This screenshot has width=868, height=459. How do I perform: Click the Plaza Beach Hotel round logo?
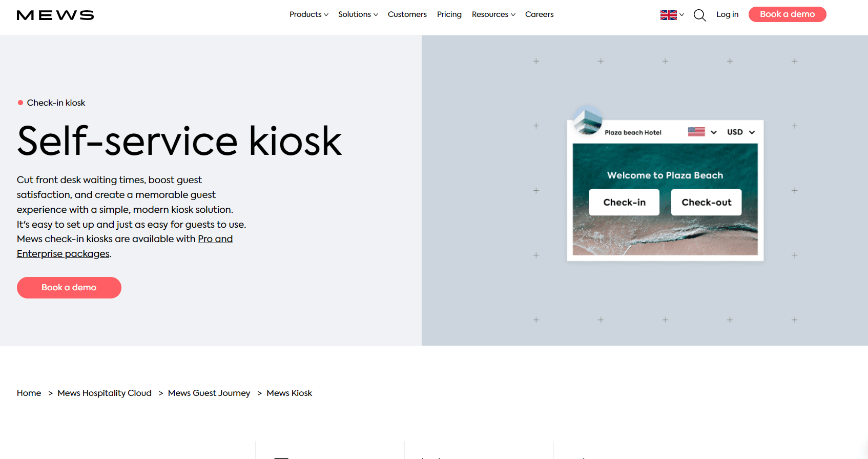coord(587,121)
